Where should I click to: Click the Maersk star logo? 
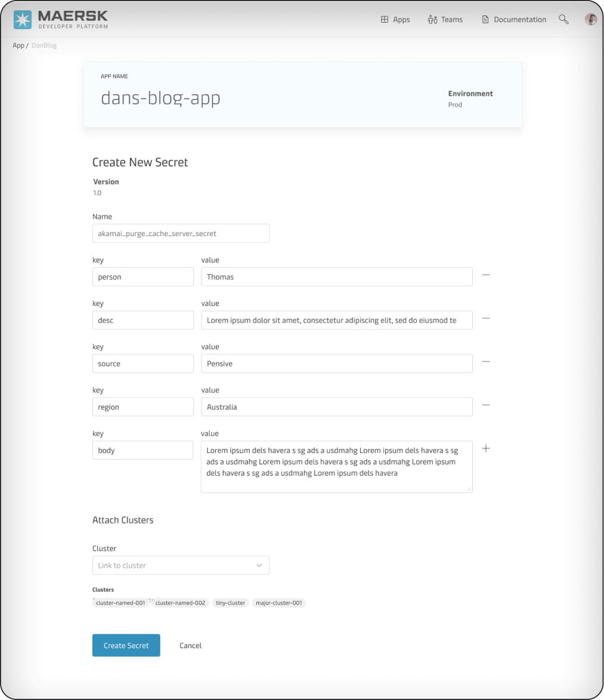click(23, 20)
